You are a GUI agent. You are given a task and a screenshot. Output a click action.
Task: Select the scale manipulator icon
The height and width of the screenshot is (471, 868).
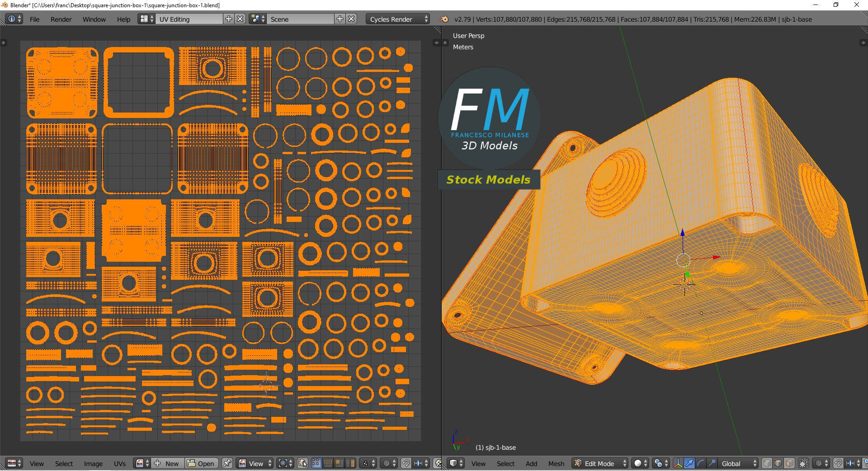[712, 463]
